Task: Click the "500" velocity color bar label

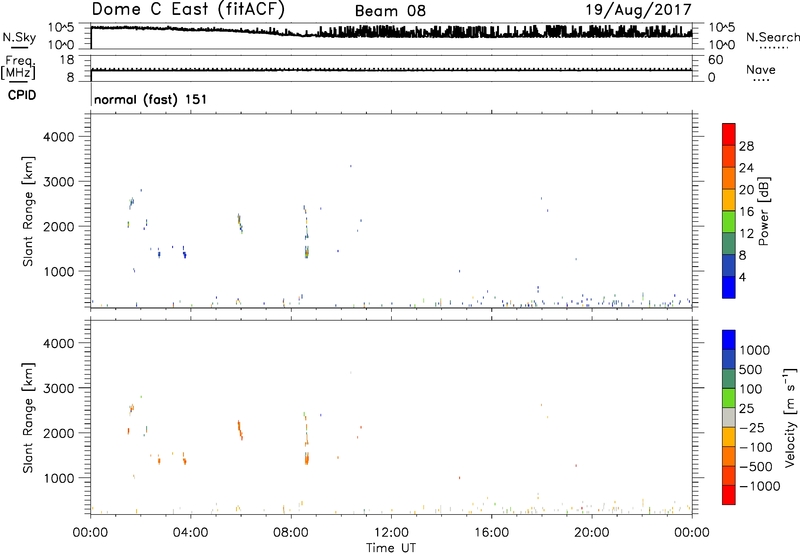Action: coord(751,369)
